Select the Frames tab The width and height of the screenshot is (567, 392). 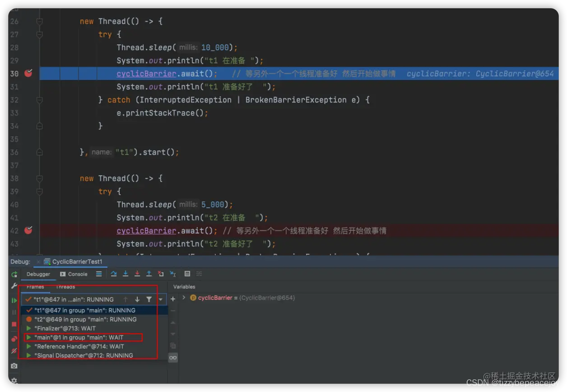[35, 287]
